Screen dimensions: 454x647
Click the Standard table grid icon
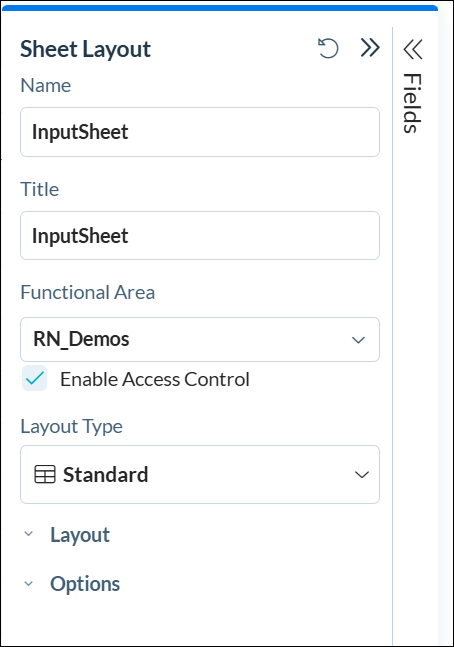(x=45, y=474)
